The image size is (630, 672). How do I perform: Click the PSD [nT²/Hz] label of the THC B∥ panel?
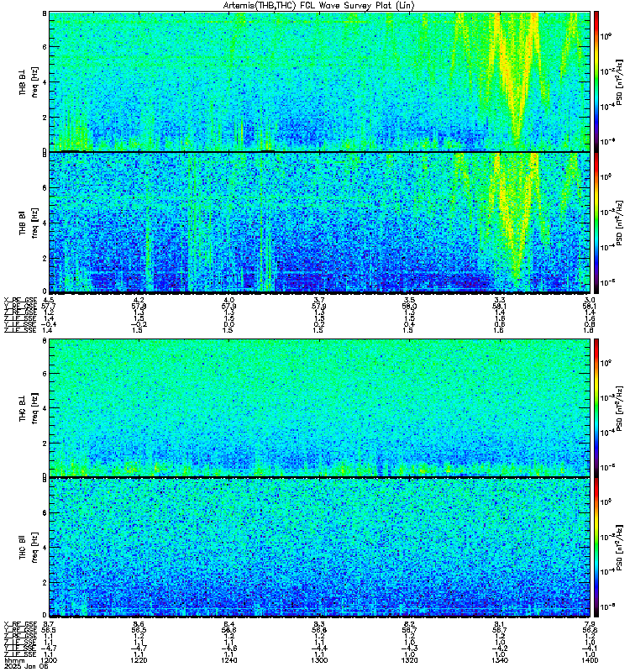pos(619,547)
